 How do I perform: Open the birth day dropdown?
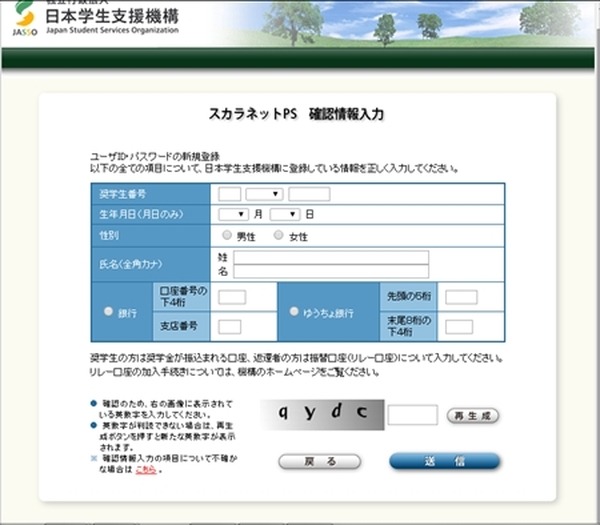click(285, 214)
